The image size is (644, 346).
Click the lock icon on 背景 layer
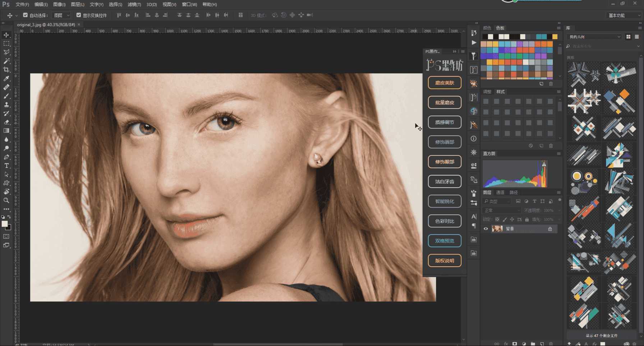550,229
